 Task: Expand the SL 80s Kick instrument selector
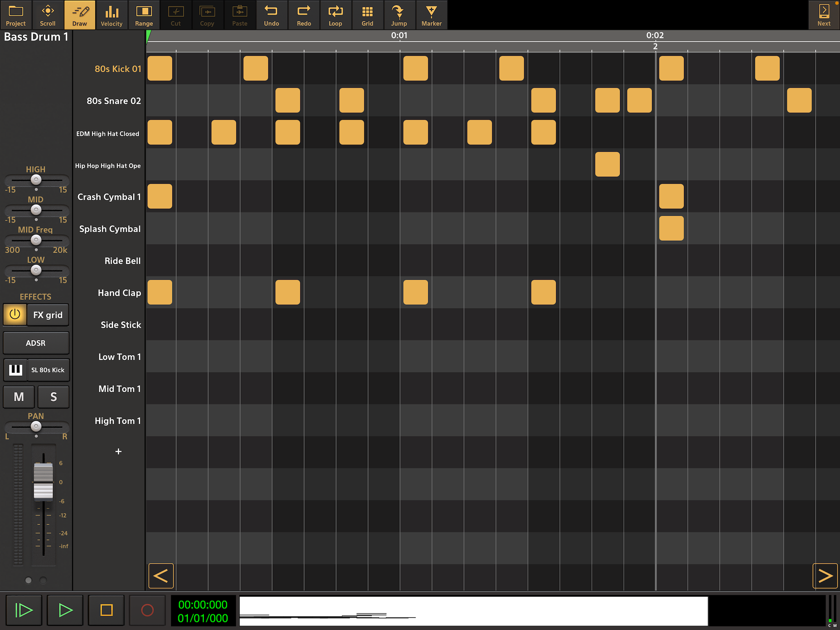48,370
